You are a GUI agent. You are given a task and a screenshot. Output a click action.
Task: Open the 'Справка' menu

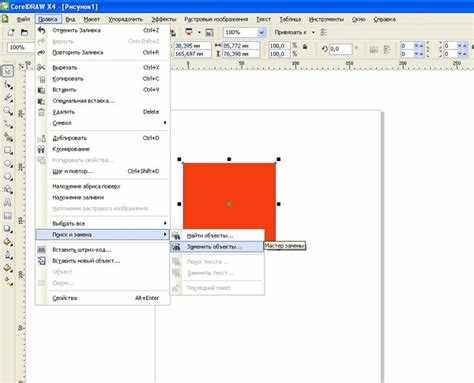(x=385, y=19)
